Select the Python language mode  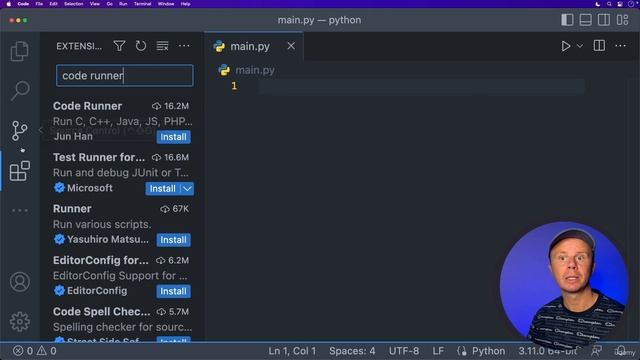488,351
